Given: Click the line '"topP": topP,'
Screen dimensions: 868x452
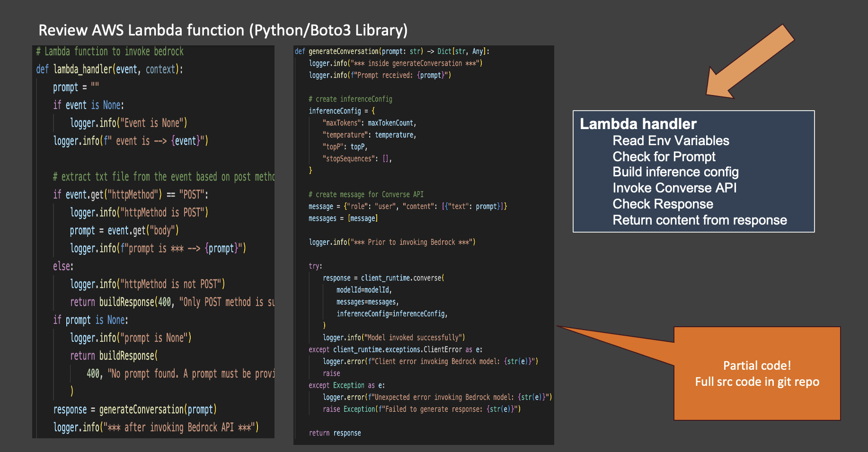Looking at the screenshot, I should pyautogui.click(x=345, y=147).
